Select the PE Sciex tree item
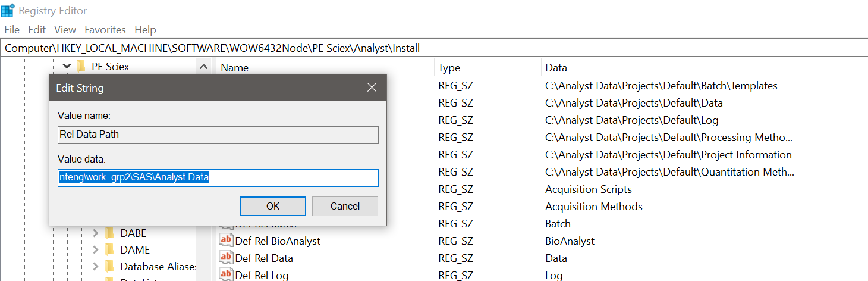Viewport: 868px width, 281px height. click(111, 67)
